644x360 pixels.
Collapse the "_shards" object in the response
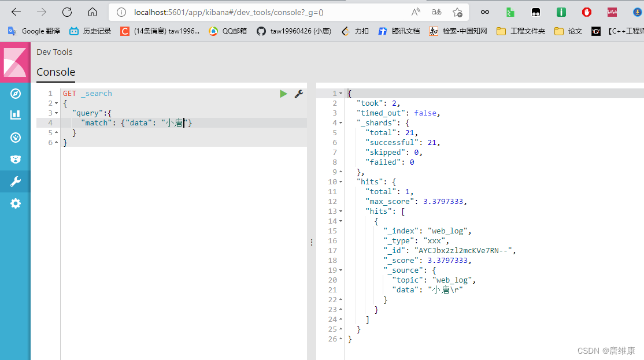(341, 123)
